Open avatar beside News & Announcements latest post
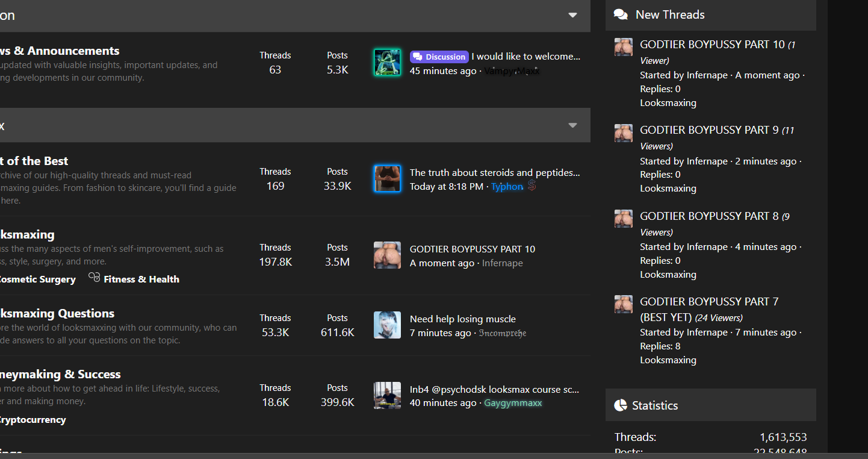Screen dimensions: 868x459 point(387,63)
